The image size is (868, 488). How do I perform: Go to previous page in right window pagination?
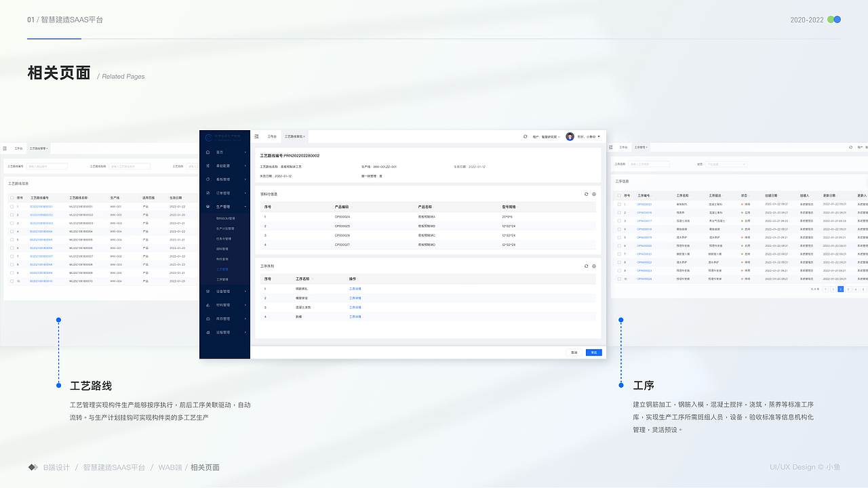pos(826,289)
